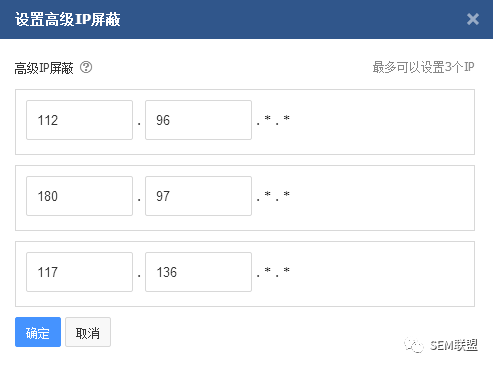The image size is (493, 367).
Task: Focus the input field containing 112
Action: coord(79,120)
